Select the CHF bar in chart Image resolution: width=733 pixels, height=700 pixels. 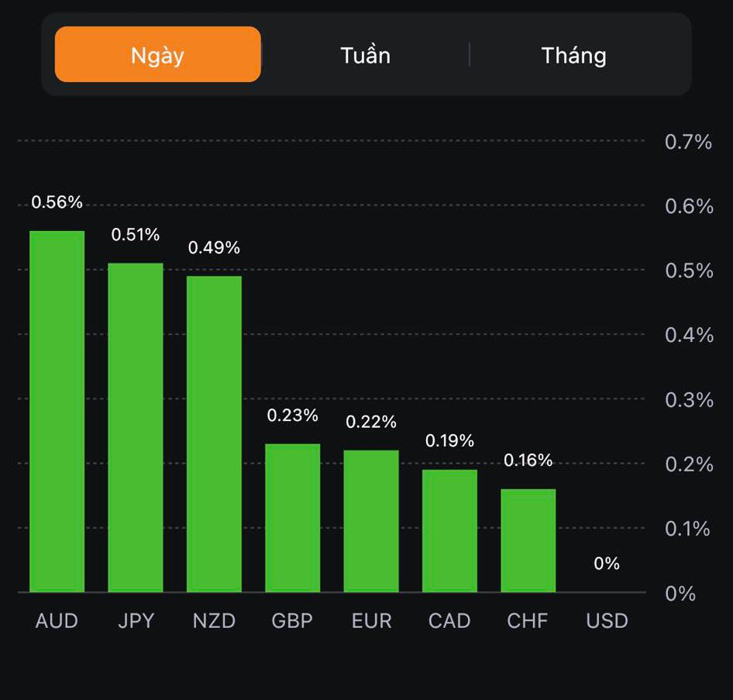click(528, 540)
